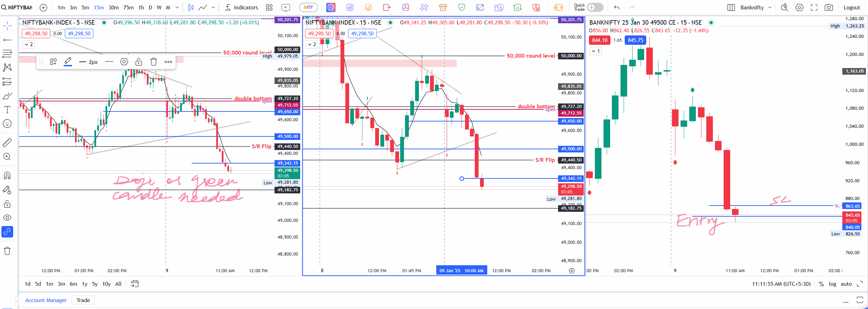Select the ruler measure tool

[x=7, y=142]
